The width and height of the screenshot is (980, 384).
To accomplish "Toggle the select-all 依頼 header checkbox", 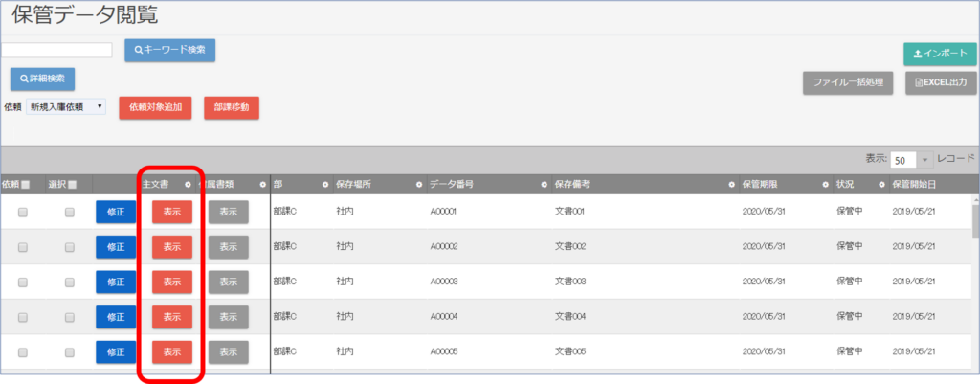I will click(x=27, y=184).
